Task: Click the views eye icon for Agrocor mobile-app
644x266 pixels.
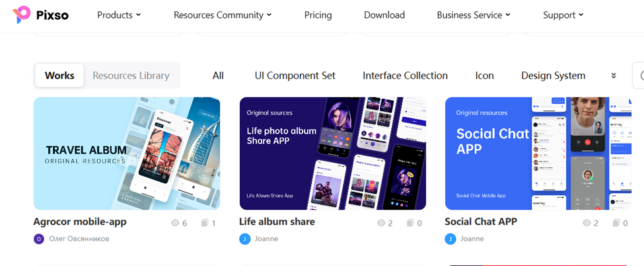Action: (x=176, y=223)
